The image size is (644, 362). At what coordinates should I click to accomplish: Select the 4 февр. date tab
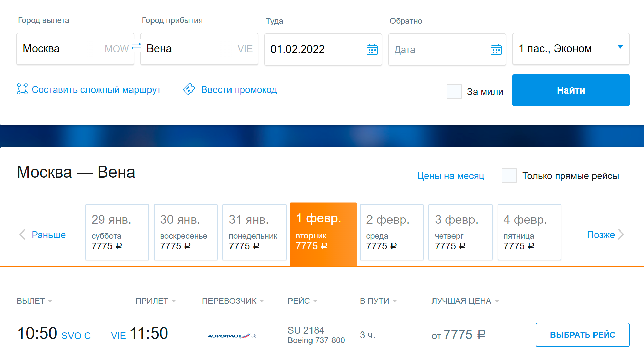tap(529, 232)
